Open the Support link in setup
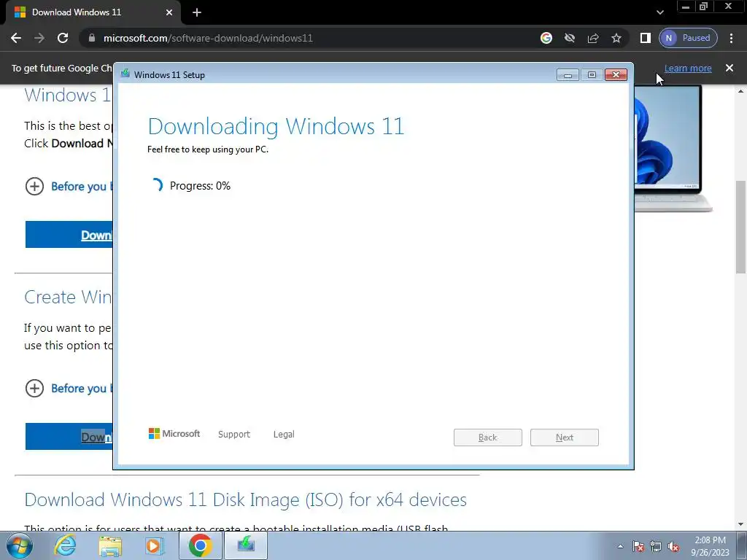 pyautogui.click(x=234, y=435)
